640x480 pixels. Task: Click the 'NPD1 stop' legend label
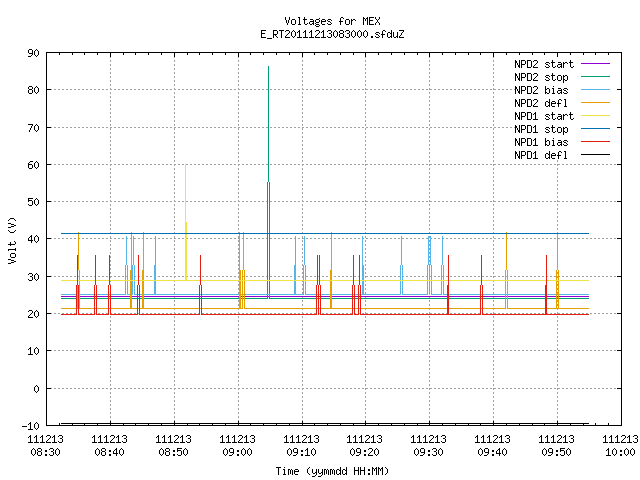(541, 129)
